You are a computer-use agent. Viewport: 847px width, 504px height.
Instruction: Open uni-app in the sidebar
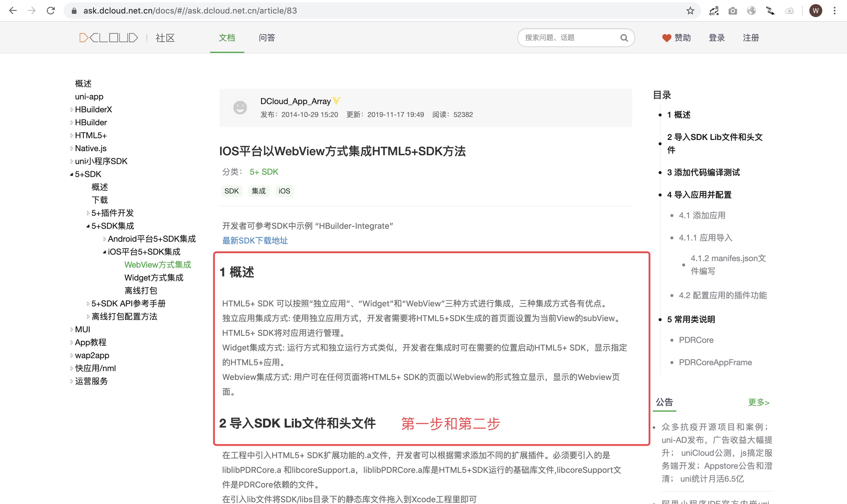pyautogui.click(x=89, y=97)
